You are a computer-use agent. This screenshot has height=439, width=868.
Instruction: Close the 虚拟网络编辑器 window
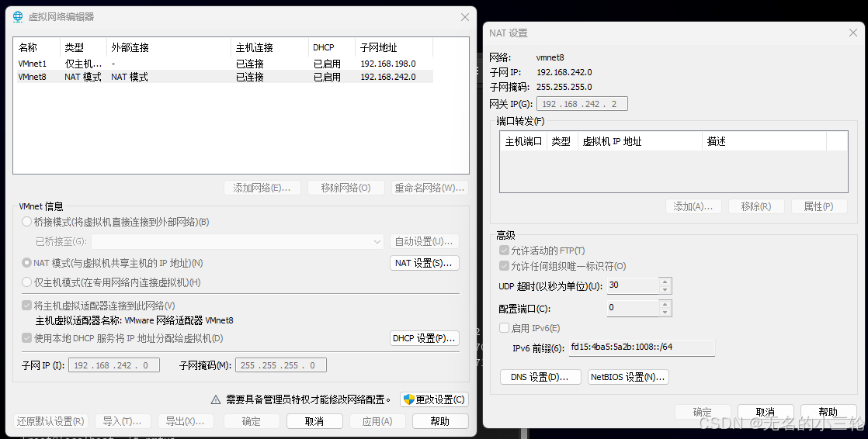coord(465,17)
